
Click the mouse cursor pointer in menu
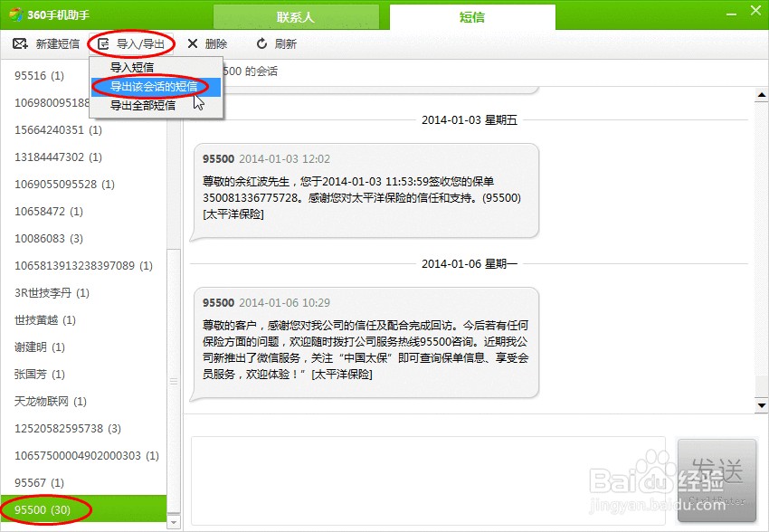(197, 100)
